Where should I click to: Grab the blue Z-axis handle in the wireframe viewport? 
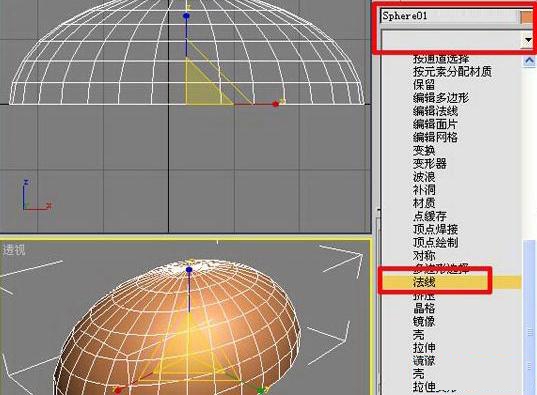tap(186, 16)
